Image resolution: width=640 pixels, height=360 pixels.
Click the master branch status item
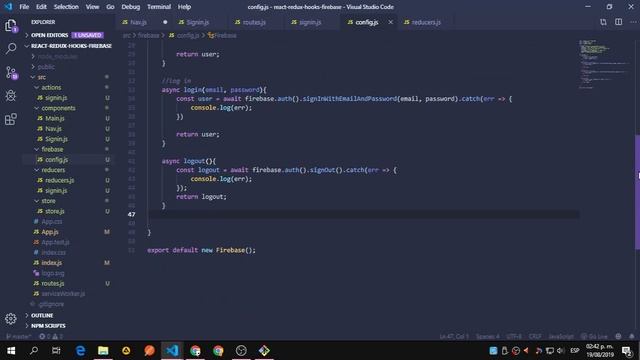(18, 336)
